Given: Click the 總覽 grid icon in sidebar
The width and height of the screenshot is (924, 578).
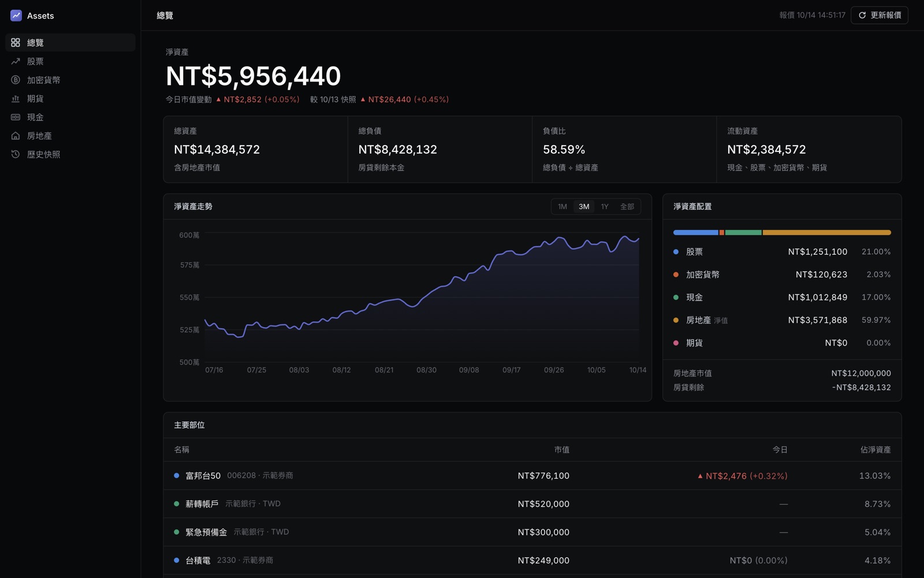Looking at the screenshot, I should click(16, 43).
